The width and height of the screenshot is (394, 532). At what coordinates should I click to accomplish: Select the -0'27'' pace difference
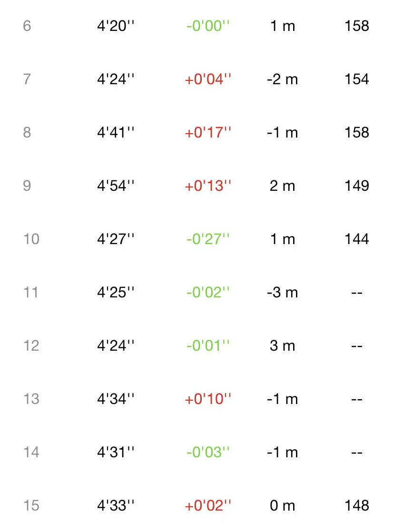coord(207,239)
